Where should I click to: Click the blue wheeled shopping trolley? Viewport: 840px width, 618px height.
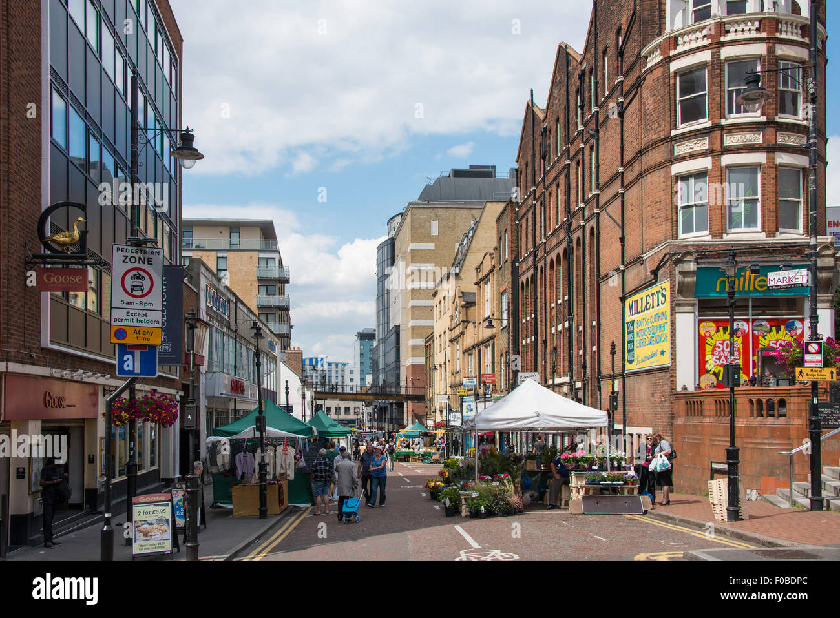pos(351,508)
